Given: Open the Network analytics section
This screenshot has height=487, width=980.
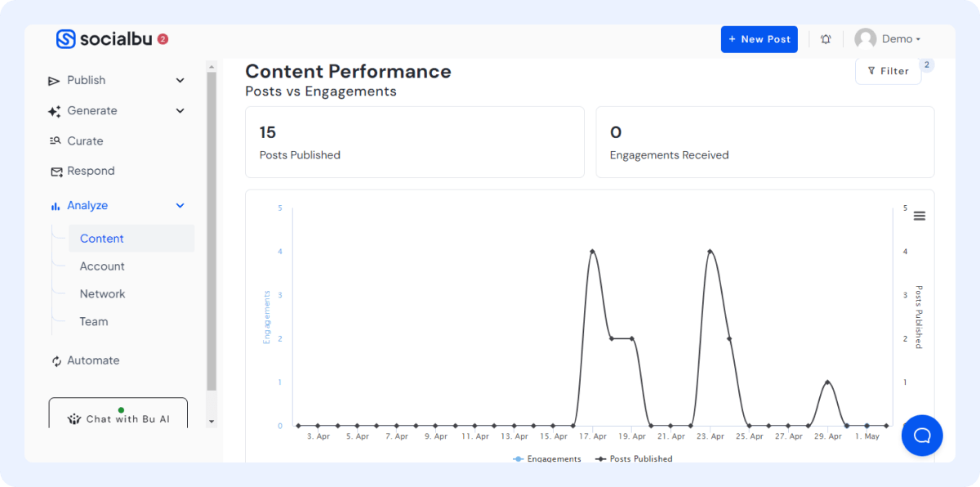Looking at the screenshot, I should tap(102, 293).
